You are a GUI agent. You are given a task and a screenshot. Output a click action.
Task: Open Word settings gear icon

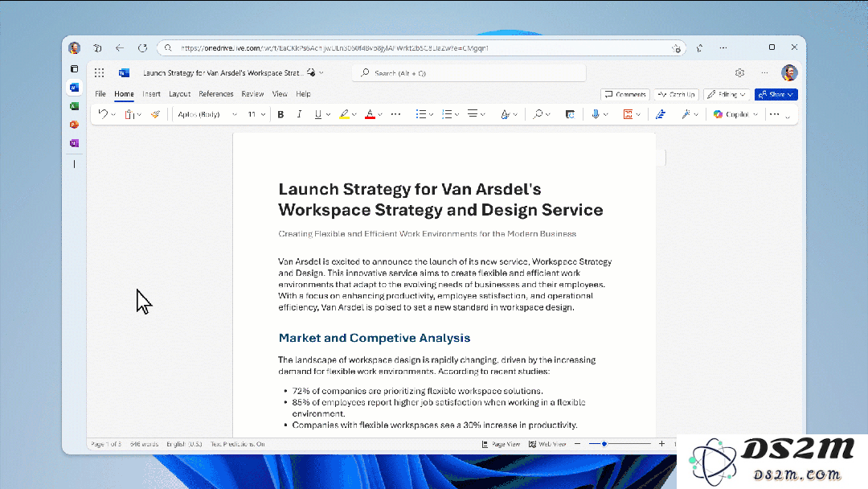739,72
